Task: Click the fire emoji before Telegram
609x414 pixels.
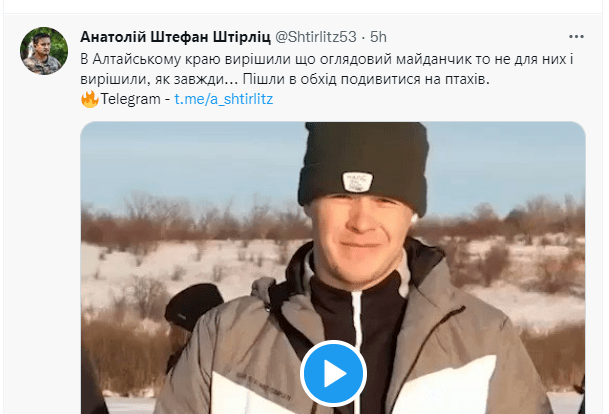Action: point(90,99)
